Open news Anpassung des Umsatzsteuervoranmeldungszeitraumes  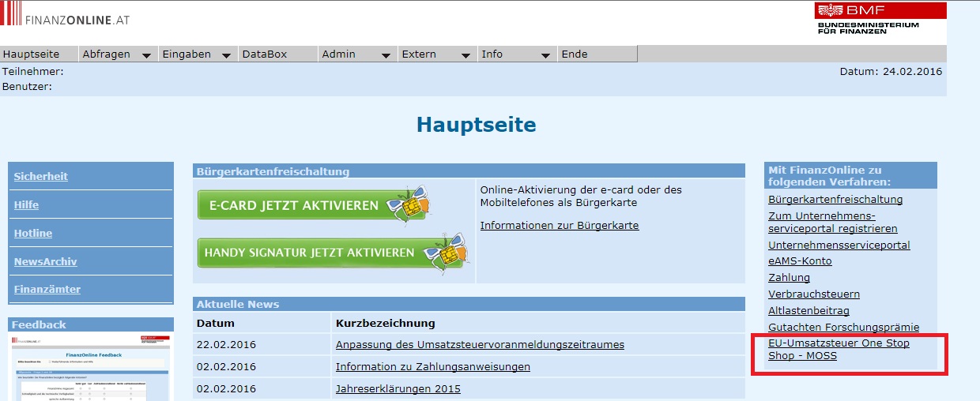click(x=480, y=344)
